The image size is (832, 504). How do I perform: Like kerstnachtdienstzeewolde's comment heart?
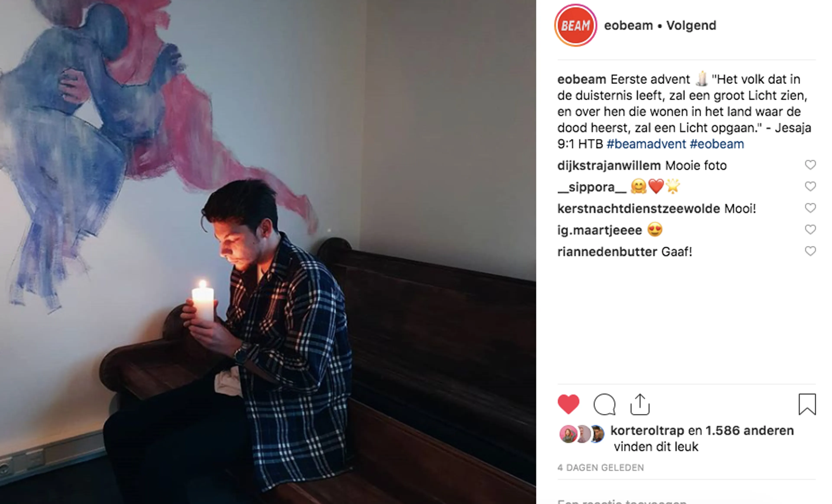(810, 208)
